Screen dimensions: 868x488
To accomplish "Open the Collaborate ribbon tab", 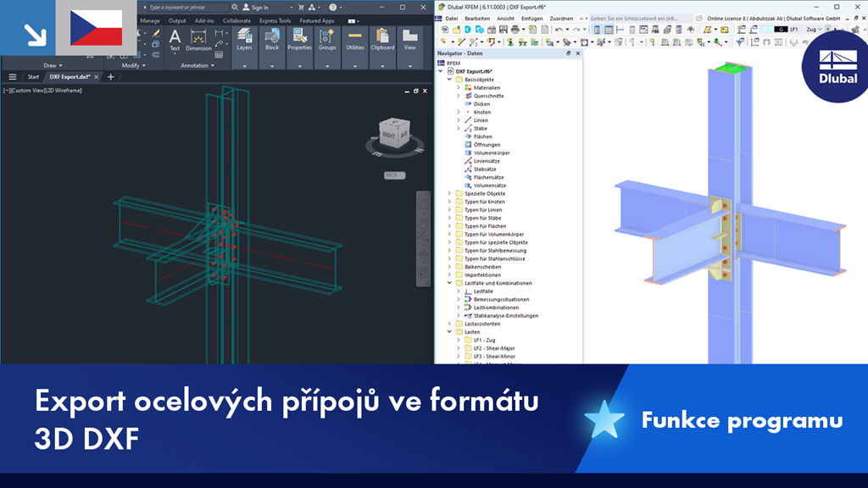I will click(236, 20).
